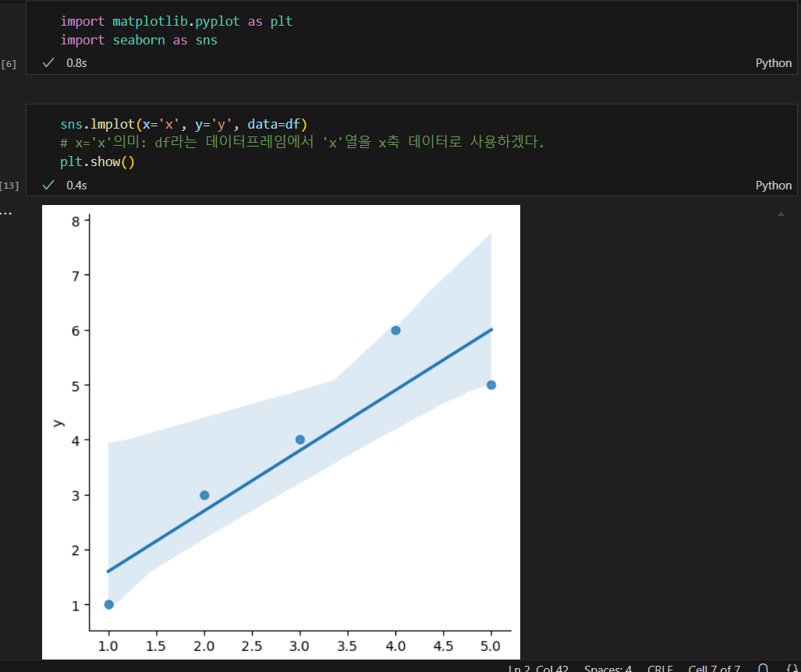Click the small up-arrow at output's right edge

click(781, 214)
